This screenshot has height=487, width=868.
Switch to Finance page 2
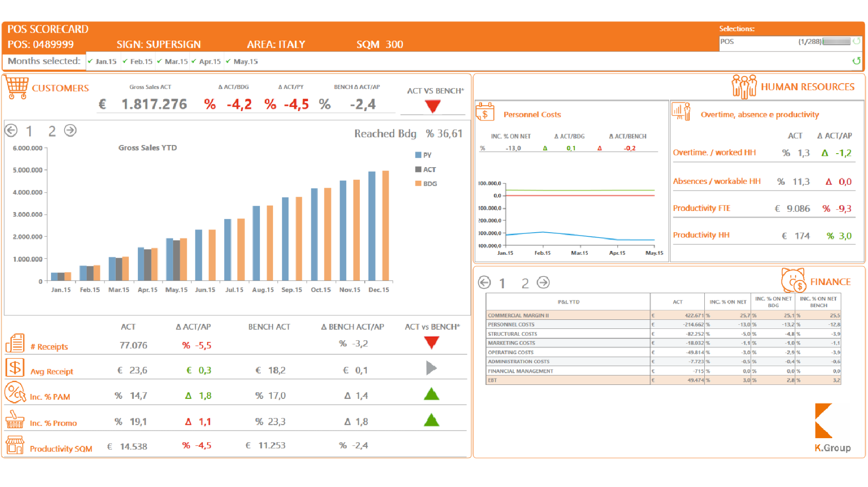(x=525, y=283)
